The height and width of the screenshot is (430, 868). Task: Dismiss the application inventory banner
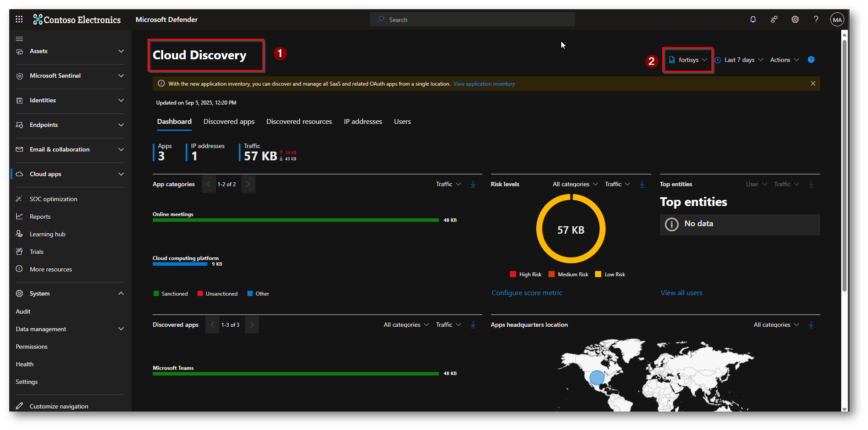(x=813, y=84)
